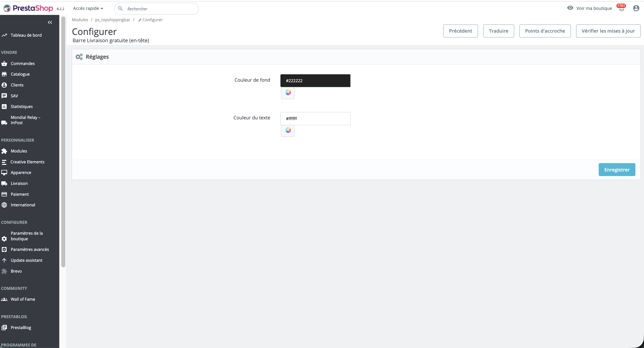Open Statistiques in the sidebar
This screenshot has width=644, height=348.
click(22, 106)
